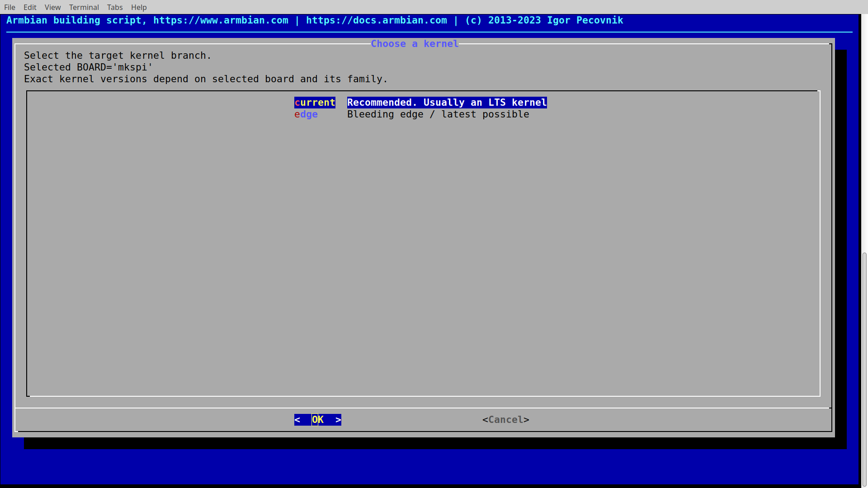Click the 'Choose a kernel' dialog title
The width and height of the screenshot is (868, 488).
(415, 44)
